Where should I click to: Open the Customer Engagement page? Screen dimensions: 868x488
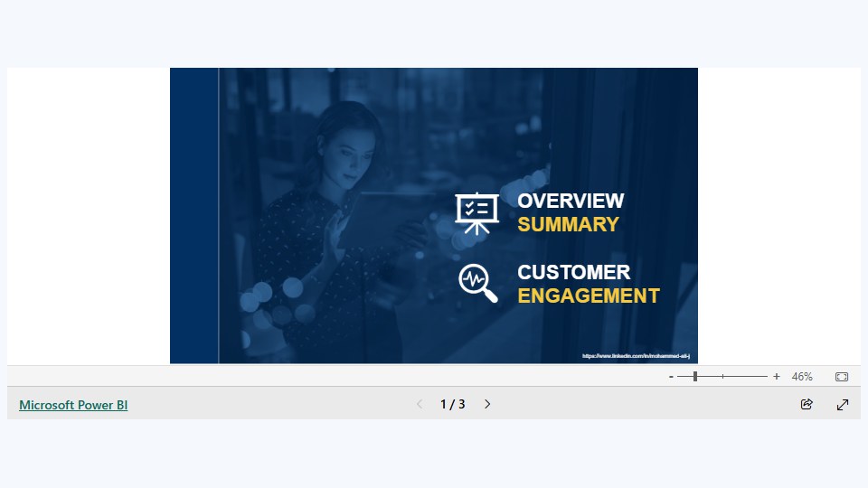[589, 284]
